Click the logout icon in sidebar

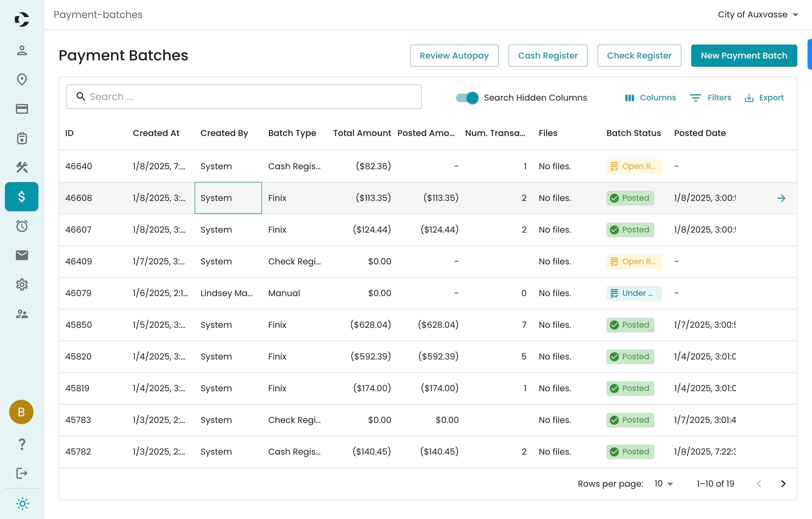tap(22, 473)
